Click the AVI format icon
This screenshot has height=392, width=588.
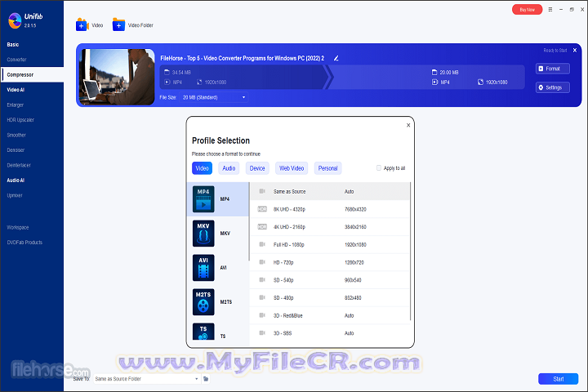[203, 268]
